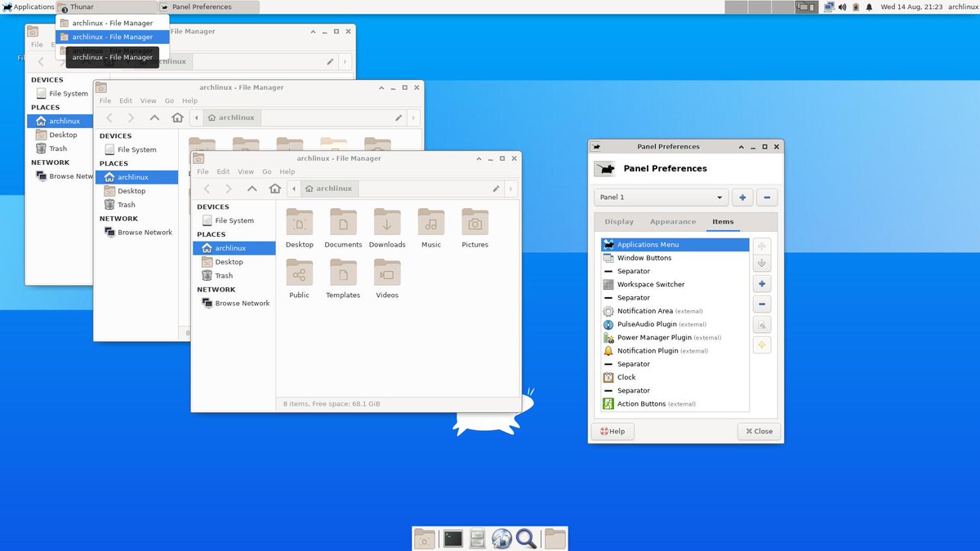Viewport: 980px width, 551px height.
Task: Open the Videos folder icon
Action: pyautogui.click(x=387, y=272)
